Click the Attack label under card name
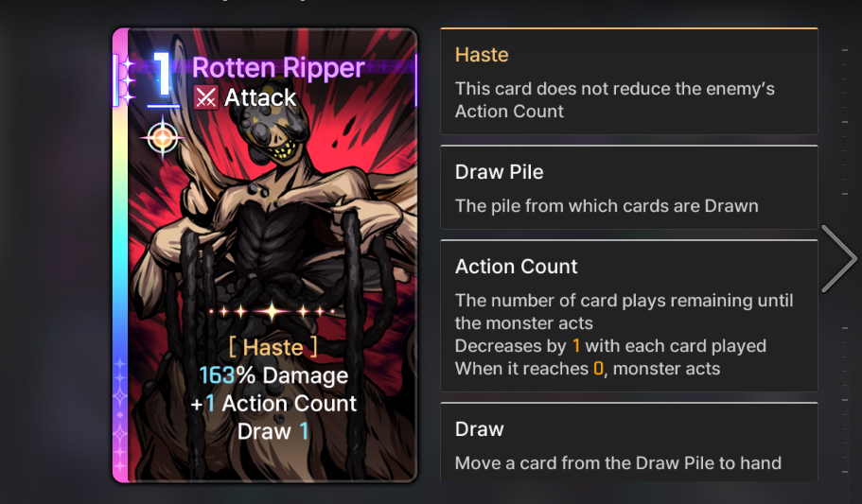 pos(260,97)
